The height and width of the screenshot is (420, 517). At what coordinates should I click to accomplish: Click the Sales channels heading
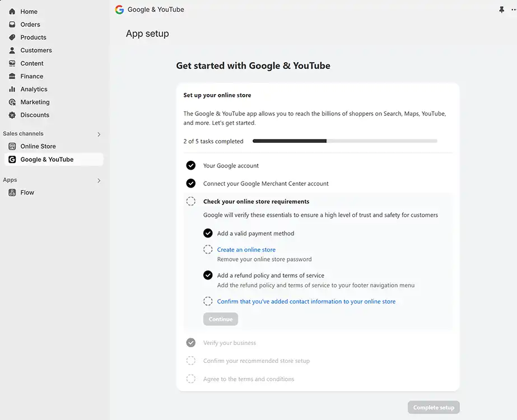click(x=23, y=133)
